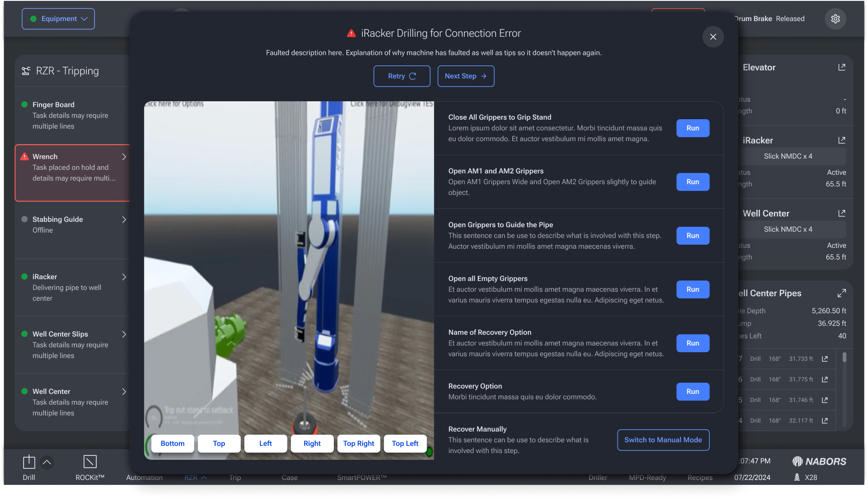The width and height of the screenshot is (868, 501).
Task: Click the pipes list scrollbar
Action: (844, 358)
